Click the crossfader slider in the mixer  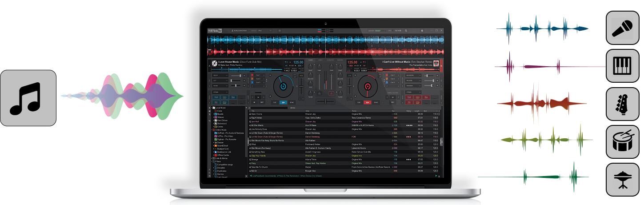pos(325,102)
